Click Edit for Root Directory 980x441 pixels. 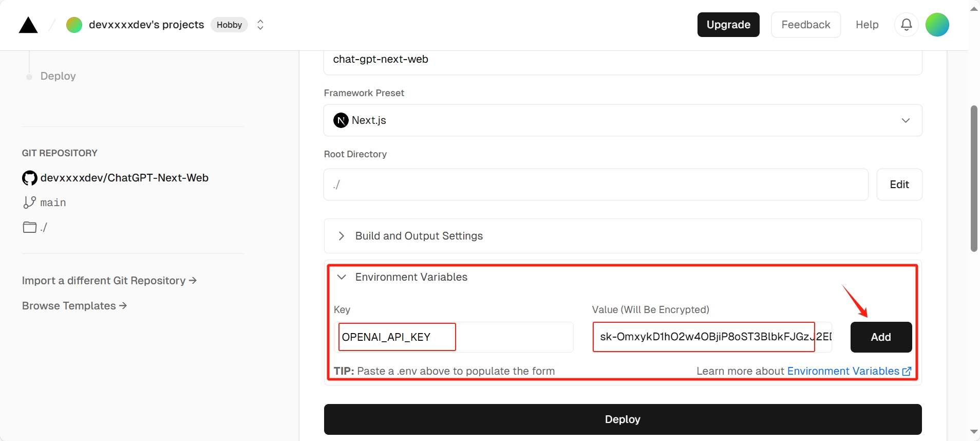pos(899,185)
